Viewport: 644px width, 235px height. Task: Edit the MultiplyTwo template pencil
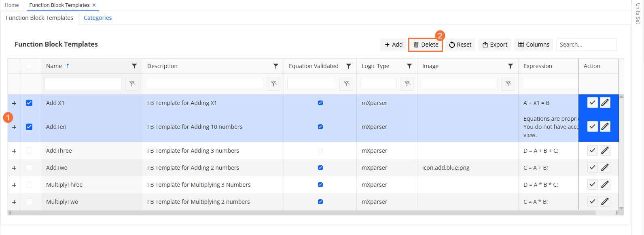[605, 201]
